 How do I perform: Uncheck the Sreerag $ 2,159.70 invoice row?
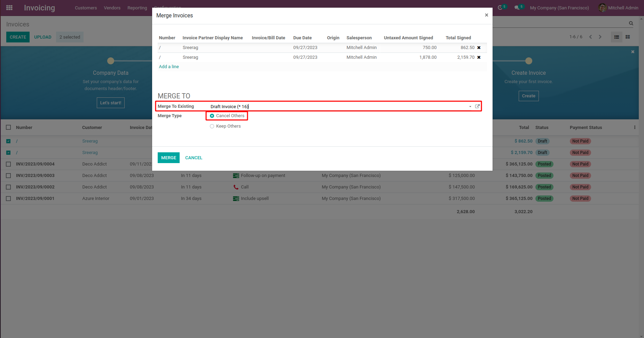[x=8, y=153]
